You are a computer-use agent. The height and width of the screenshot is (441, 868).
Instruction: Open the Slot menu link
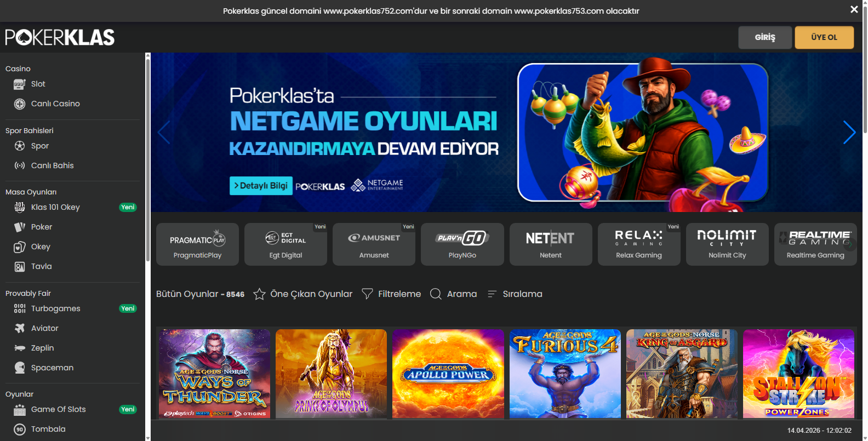point(38,84)
